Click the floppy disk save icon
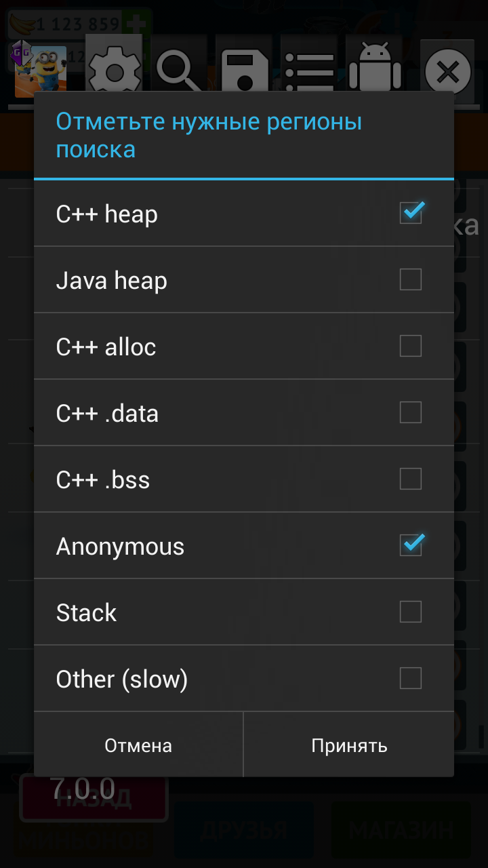The height and width of the screenshot is (868, 488). (244, 69)
